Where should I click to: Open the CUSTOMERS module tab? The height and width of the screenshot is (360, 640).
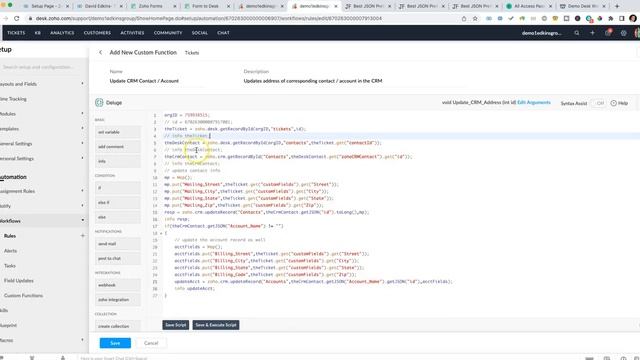[x=97, y=33]
